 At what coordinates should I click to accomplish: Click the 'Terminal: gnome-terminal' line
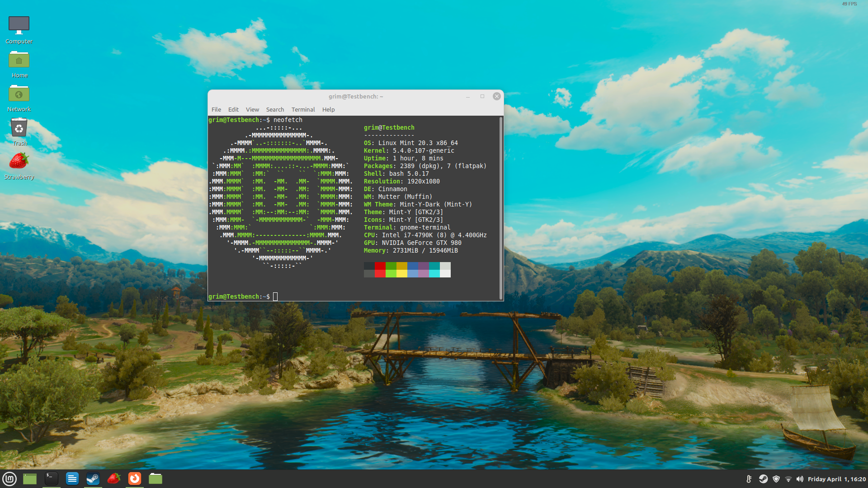coord(407,227)
